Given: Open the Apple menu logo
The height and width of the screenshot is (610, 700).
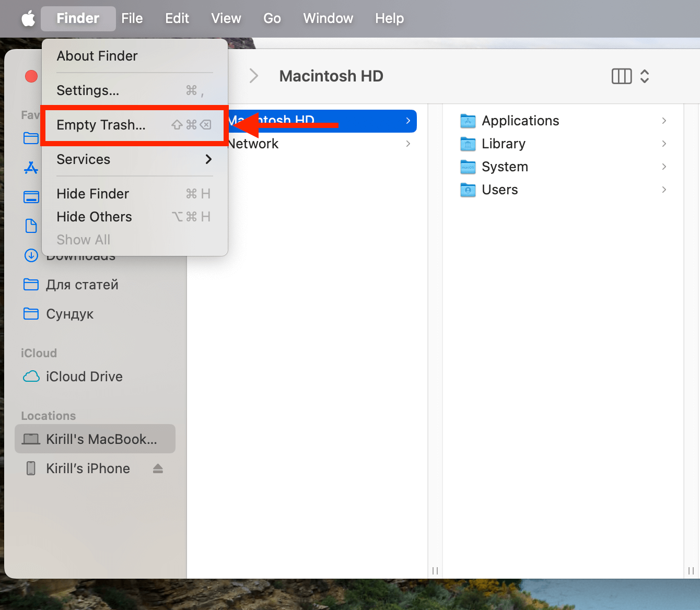Looking at the screenshot, I should (x=28, y=19).
